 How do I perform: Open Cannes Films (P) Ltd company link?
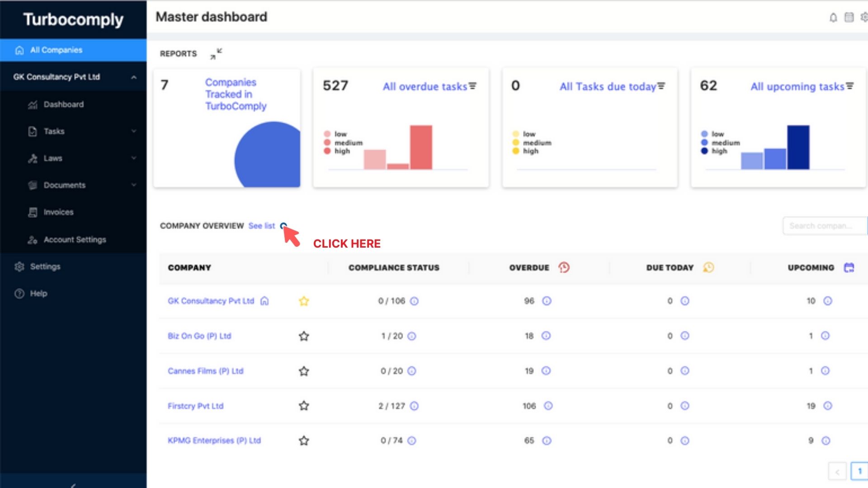pyautogui.click(x=205, y=371)
